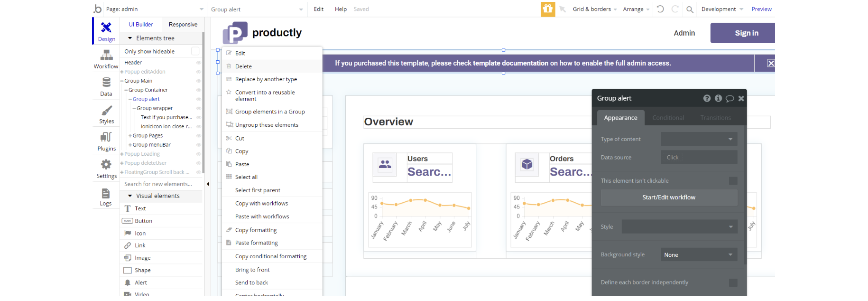Screen dimensions: 868x301
Task: Open the Workflow tab in sidebar
Action: [106, 59]
